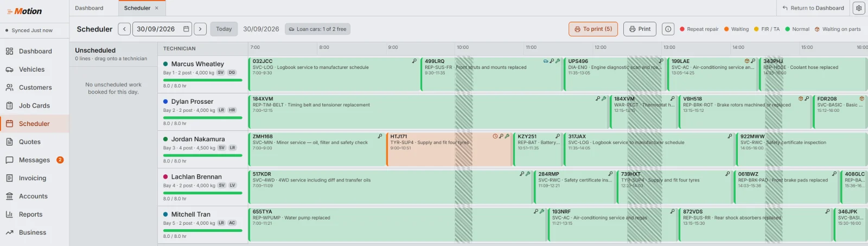The height and width of the screenshot is (246, 868).
Task: Click Return to Dashboard
Action: [x=813, y=8]
